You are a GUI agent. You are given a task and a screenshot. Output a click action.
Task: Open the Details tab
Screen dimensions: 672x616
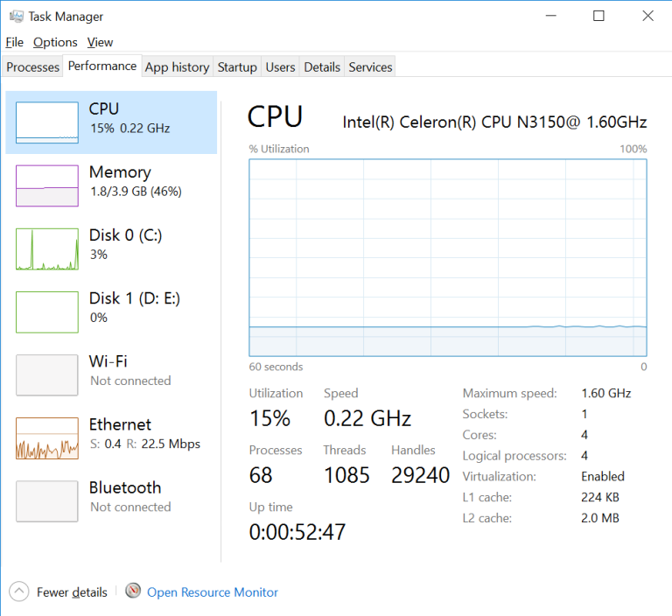tap(322, 66)
